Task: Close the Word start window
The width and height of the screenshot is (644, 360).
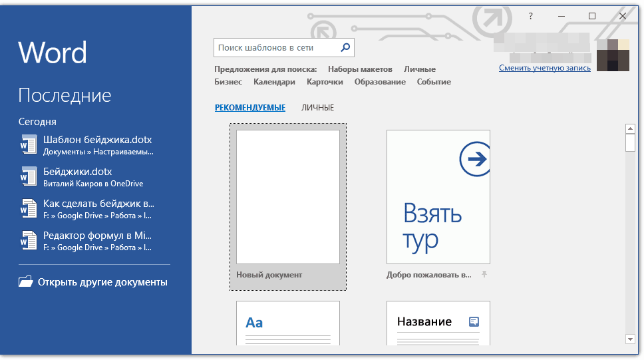Action: click(x=623, y=16)
